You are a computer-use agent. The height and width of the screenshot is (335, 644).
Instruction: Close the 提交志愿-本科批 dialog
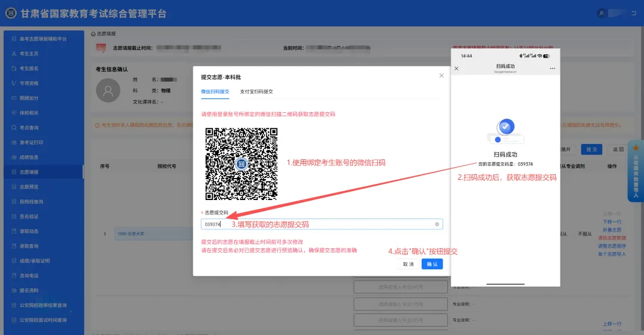click(x=441, y=76)
